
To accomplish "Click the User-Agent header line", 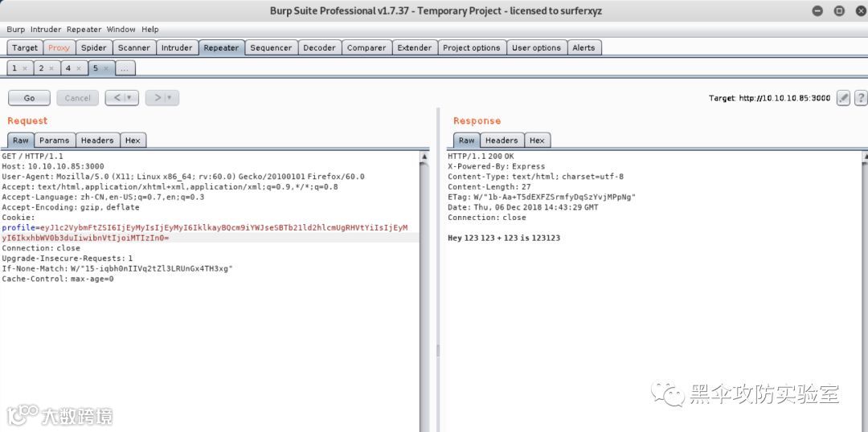I will (x=183, y=177).
